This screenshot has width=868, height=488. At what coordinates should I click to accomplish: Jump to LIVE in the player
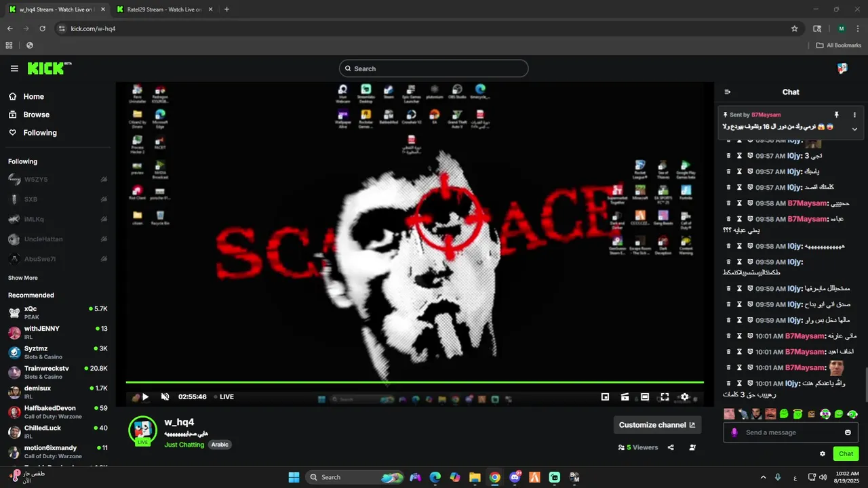coord(224,397)
